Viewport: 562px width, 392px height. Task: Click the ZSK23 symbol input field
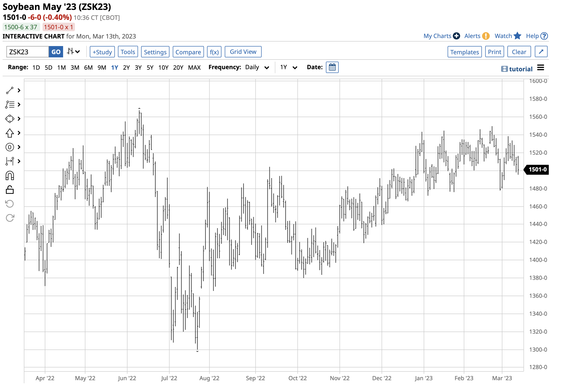(x=27, y=52)
